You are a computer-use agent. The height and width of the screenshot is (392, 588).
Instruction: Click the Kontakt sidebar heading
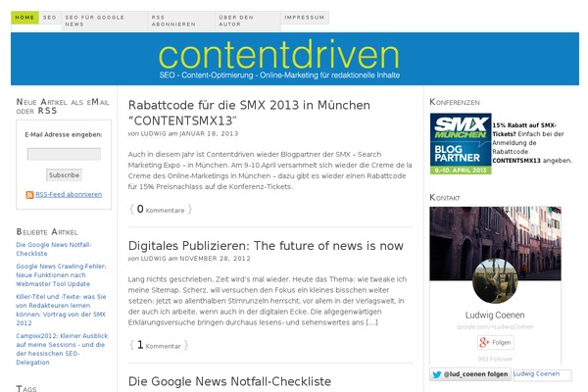[x=445, y=197]
